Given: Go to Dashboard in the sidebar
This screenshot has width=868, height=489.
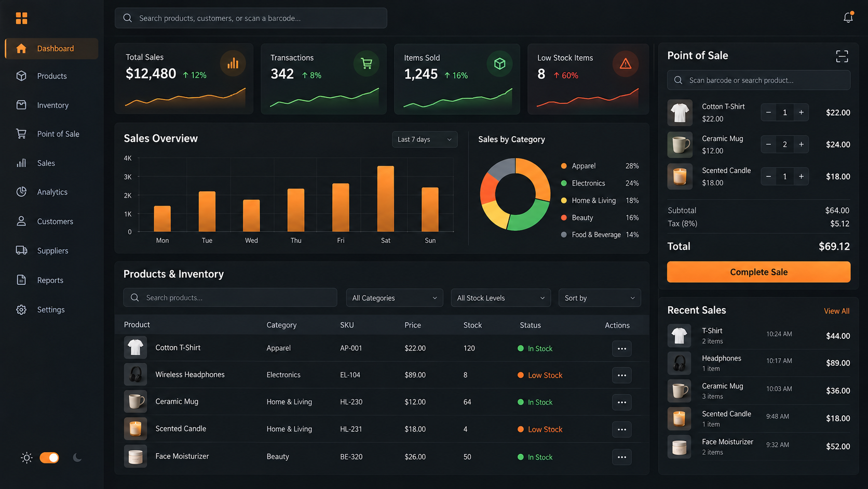Looking at the screenshot, I should coord(51,48).
